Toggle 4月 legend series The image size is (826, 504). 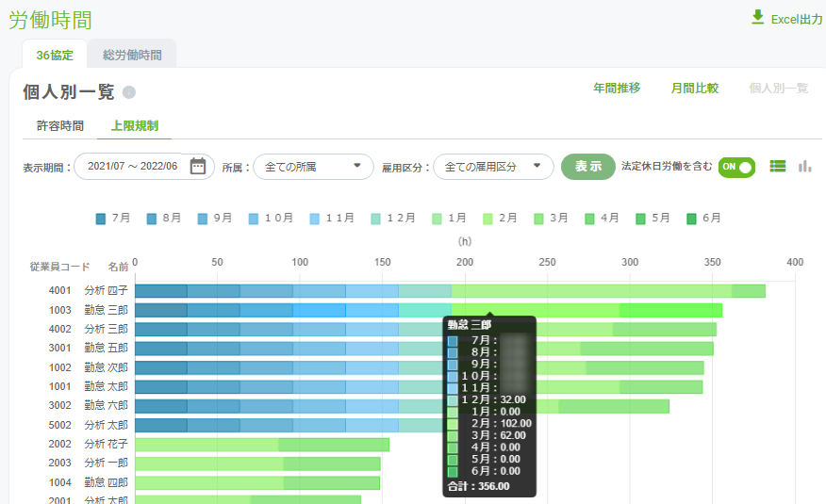point(603,218)
